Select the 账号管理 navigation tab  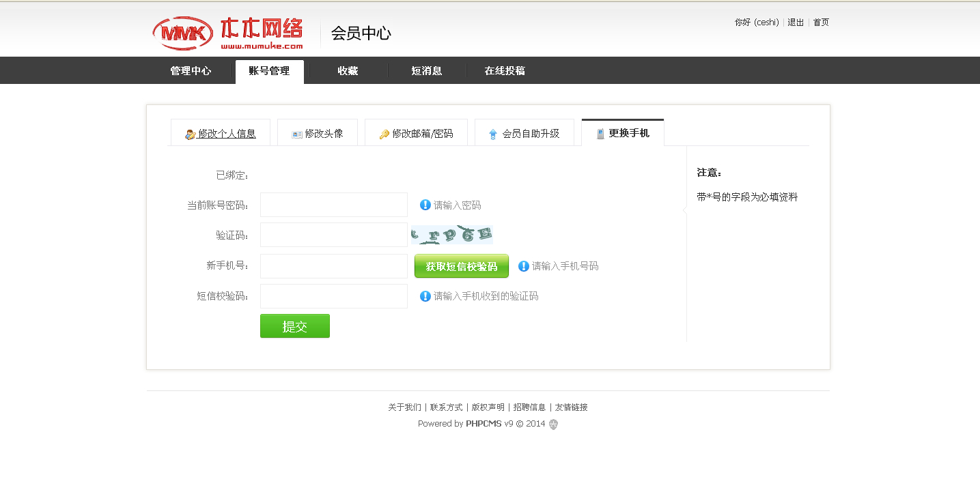269,72
